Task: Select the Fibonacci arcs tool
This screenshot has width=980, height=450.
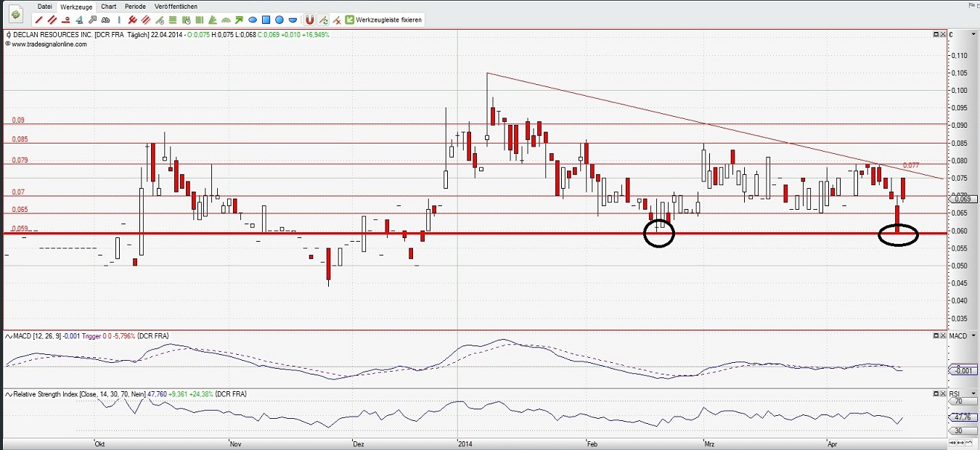Action: tap(226, 20)
